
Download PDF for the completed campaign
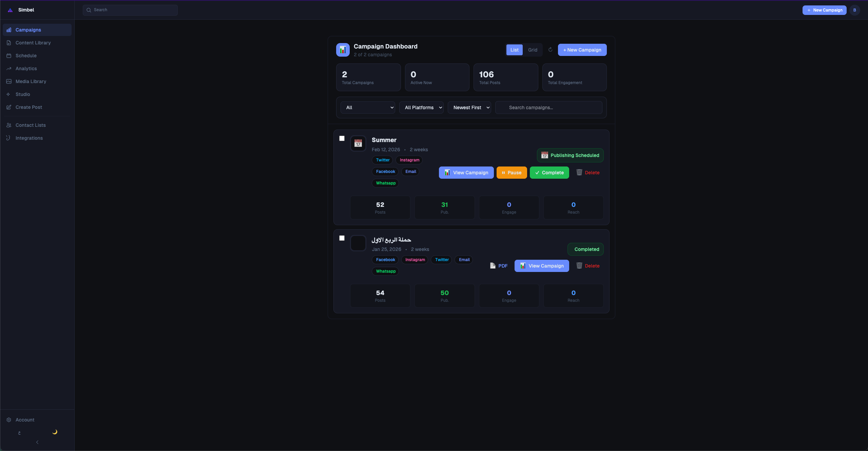point(499,266)
